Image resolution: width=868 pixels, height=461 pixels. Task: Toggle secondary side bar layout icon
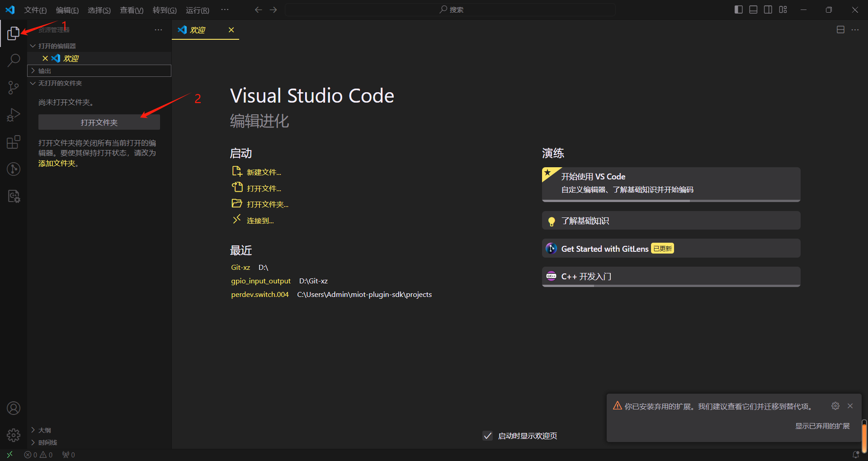[768, 9]
